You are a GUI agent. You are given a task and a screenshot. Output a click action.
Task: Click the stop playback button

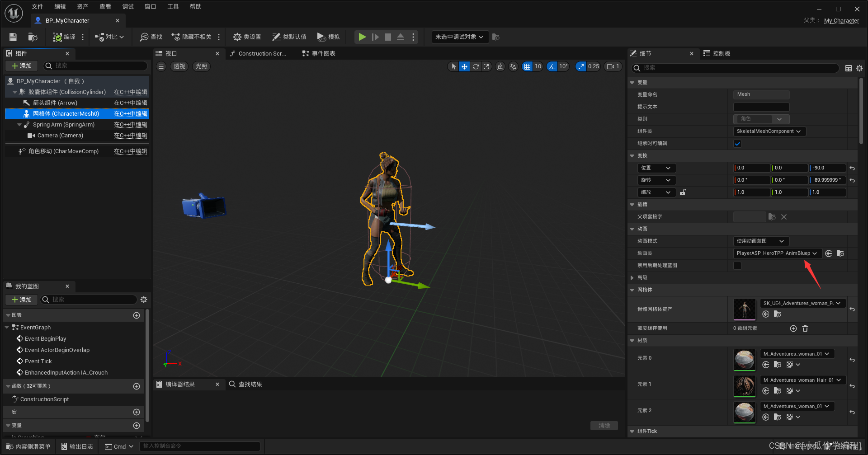pos(388,37)
